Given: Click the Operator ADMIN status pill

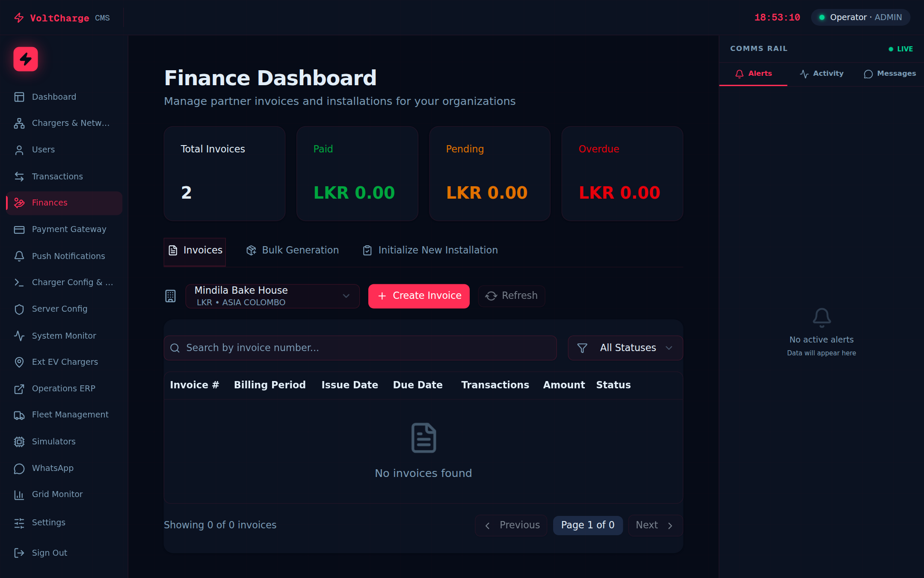Looking at the screenshot, I should (860, 17).
